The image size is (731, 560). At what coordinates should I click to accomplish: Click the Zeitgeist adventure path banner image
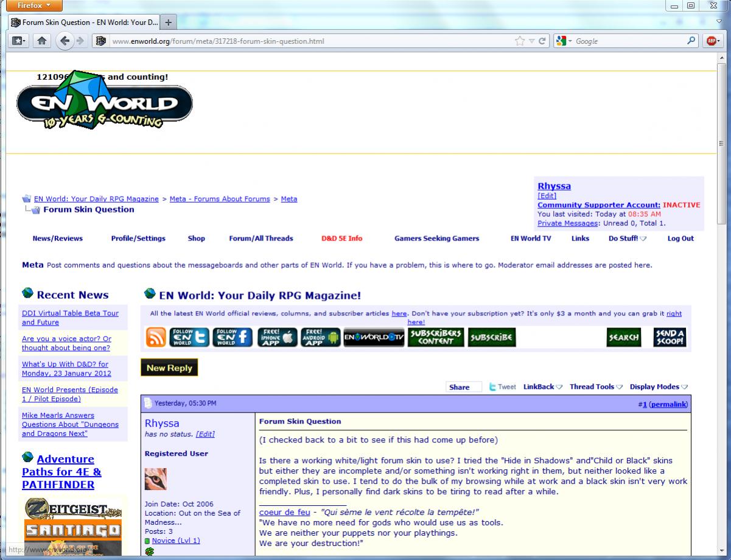click(x=73, y=508)
